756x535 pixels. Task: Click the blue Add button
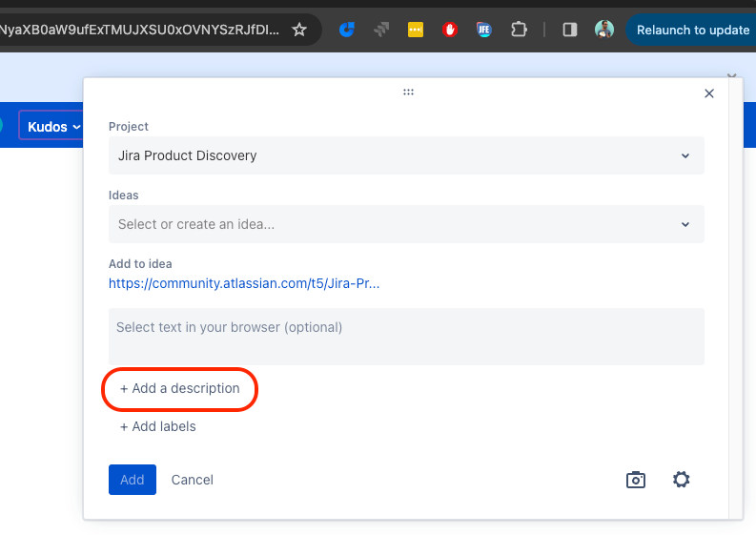click(x=133, y=480)
